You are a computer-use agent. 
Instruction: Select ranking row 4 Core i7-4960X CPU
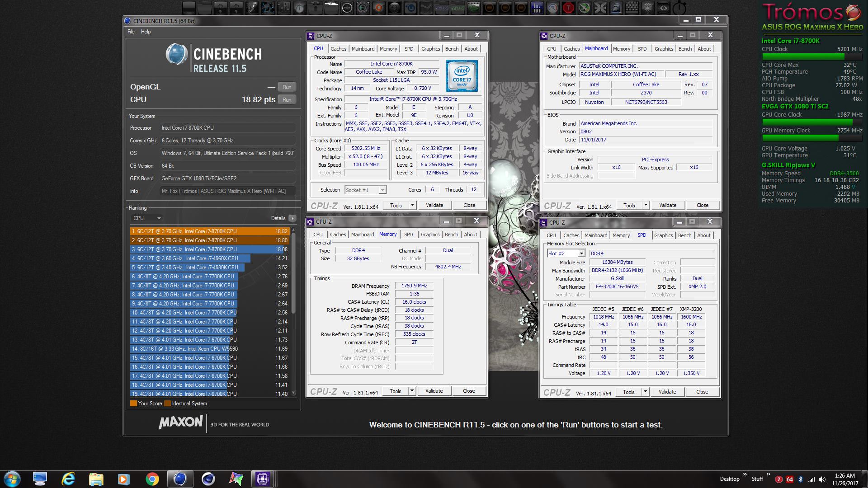coord(210,258)
